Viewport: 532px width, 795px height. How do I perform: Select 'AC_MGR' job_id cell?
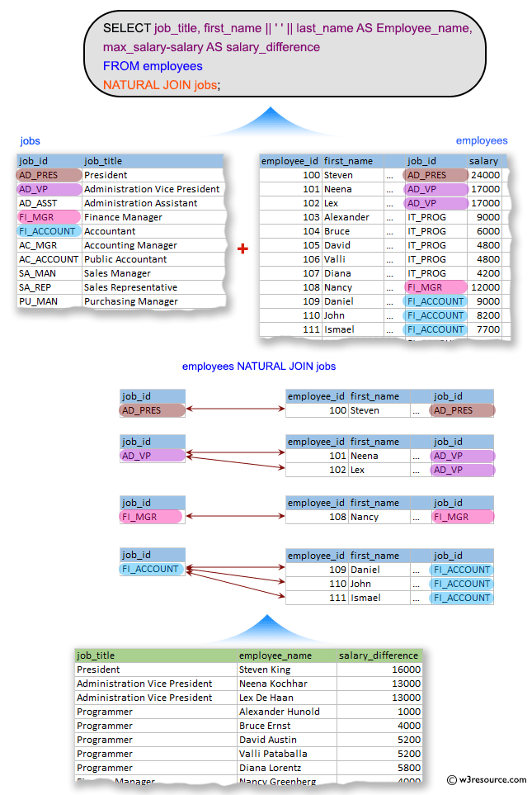(49, 245)
